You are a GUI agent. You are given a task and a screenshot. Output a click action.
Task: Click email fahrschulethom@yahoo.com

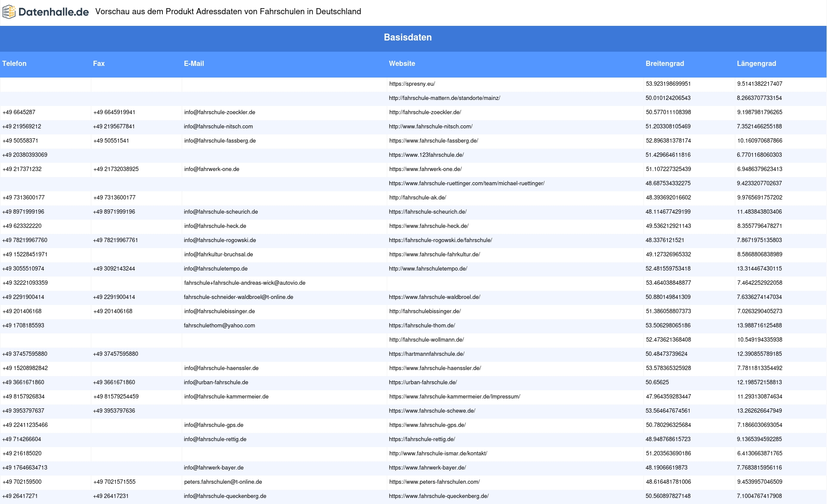219,326
